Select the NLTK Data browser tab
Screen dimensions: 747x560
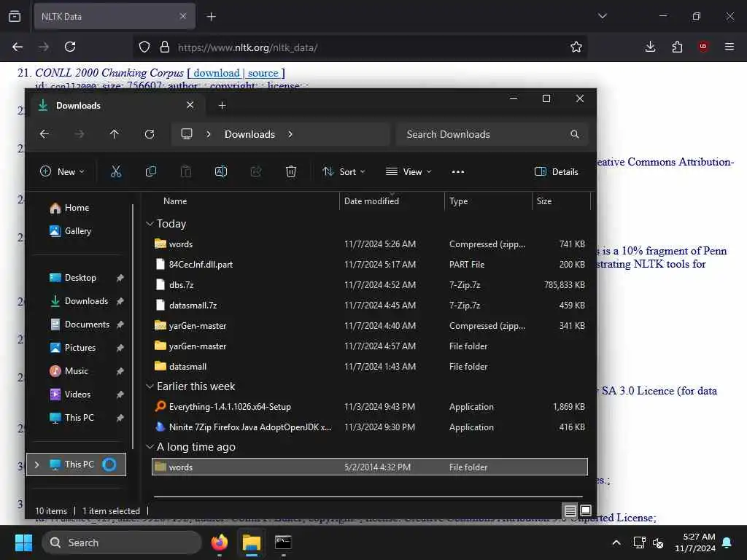[x=115, y=16]
